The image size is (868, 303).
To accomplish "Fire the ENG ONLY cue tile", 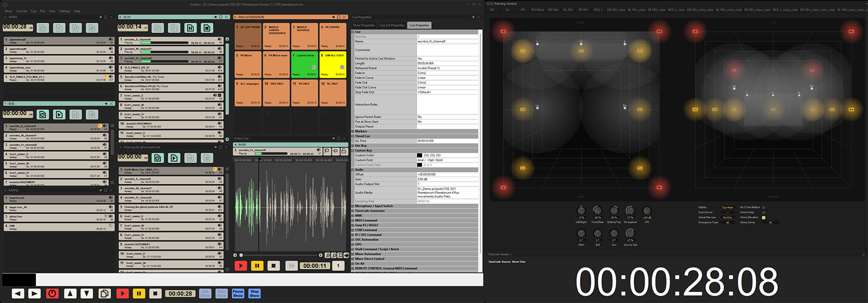I will (x=276, y=93).
